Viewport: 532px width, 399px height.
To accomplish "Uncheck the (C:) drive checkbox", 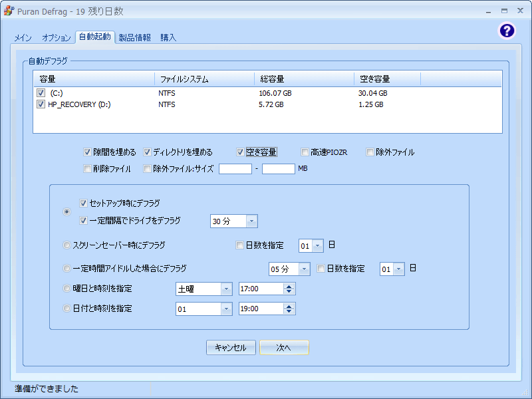I will [x=41, y=92].
